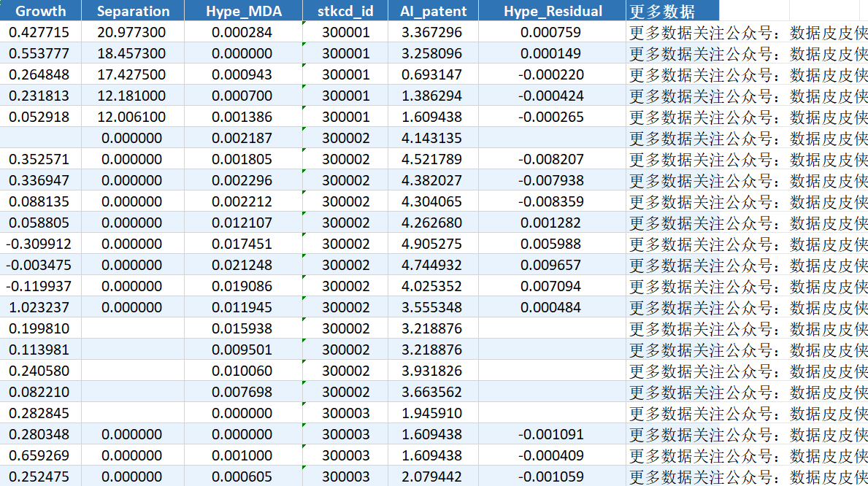The width and height of the screenshot is (868, 486).
Task: Click AI_patent cell 3.367296
Action: click(x=433, y=32)
